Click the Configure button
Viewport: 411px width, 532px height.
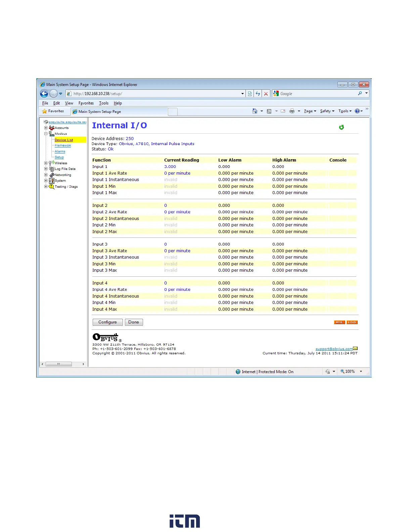coord(107,322)
